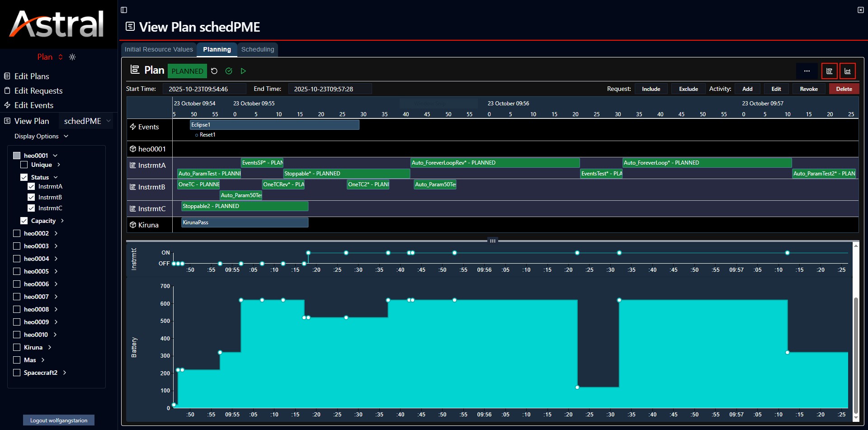This screenshot has height=430, width=868.
Task: Open the Initial Resource Values tab
Action: [159, 49]
